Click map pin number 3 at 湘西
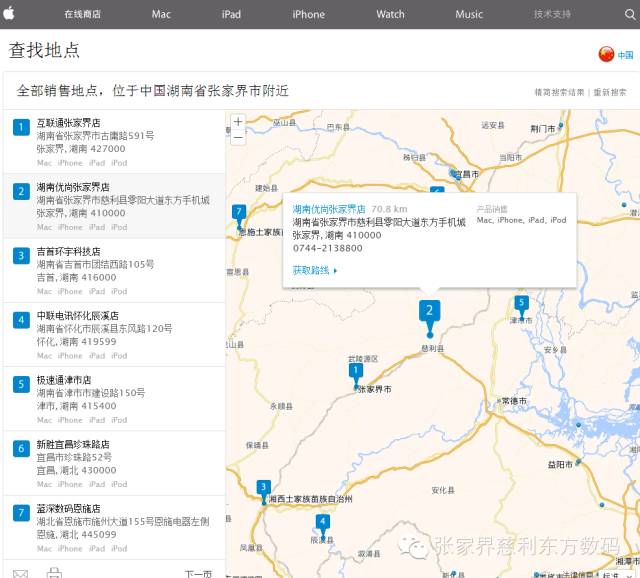Viewport: 640px width, 578px height. (x=264, y=492)
